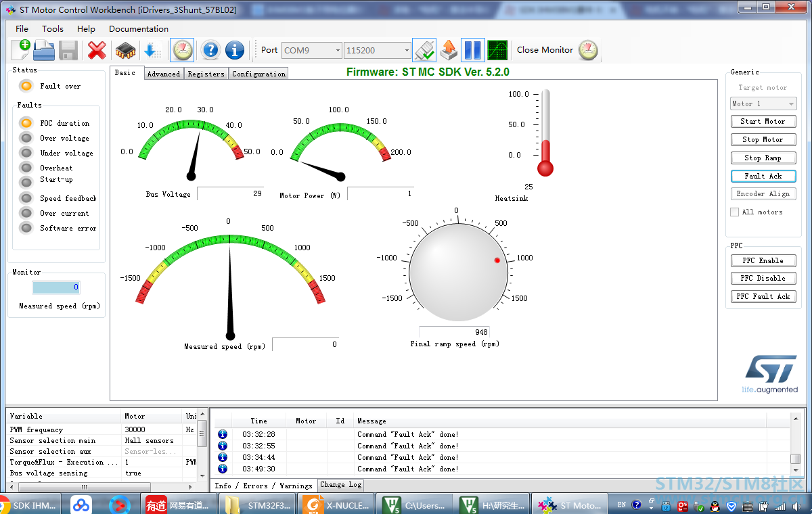
Task: Click the PWM frequency variable row
Action: [101, 429]
